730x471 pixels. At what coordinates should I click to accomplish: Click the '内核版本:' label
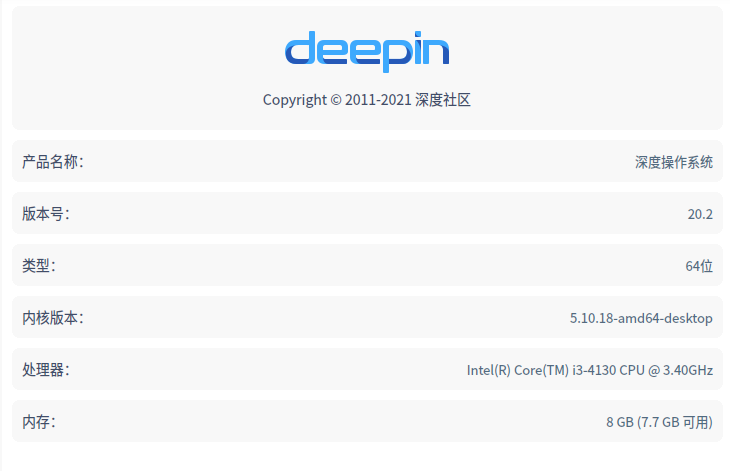click(x=53, y=318)
